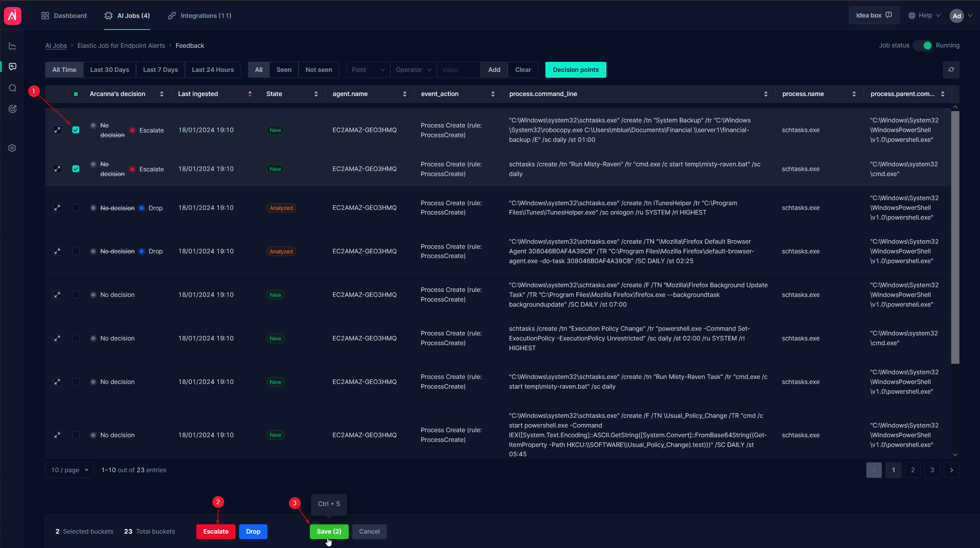Sort by State column

pyautogui.click(x=316, y=94)
